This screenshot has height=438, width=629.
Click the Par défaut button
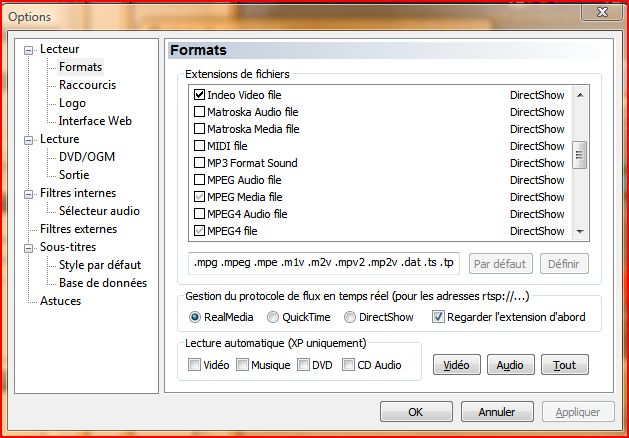coord(501,264)
